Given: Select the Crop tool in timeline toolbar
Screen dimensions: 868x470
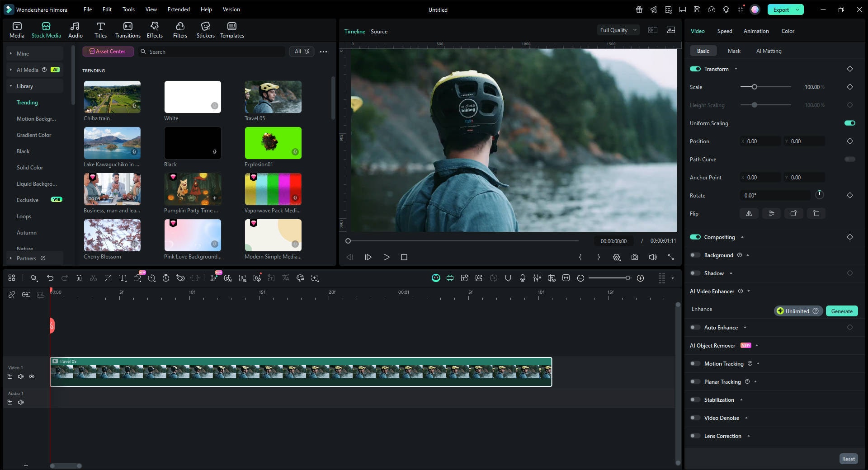Looking at the screenshot, I should click(x=108, y=278).
